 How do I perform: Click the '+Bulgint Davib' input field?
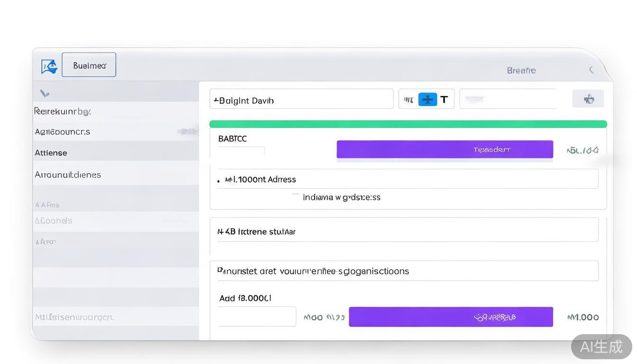[x=301, y=100]
